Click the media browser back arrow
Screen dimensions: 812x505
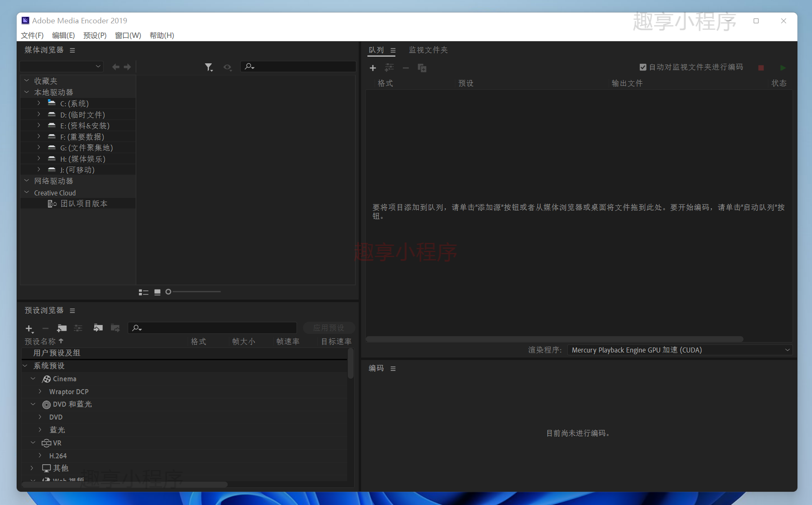(x=116, y=67)
